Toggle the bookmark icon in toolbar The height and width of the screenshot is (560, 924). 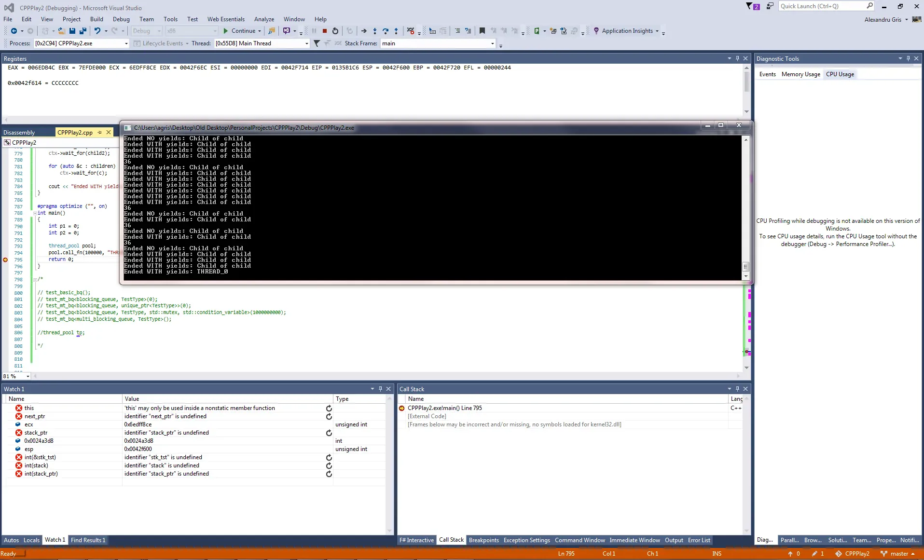482,31
